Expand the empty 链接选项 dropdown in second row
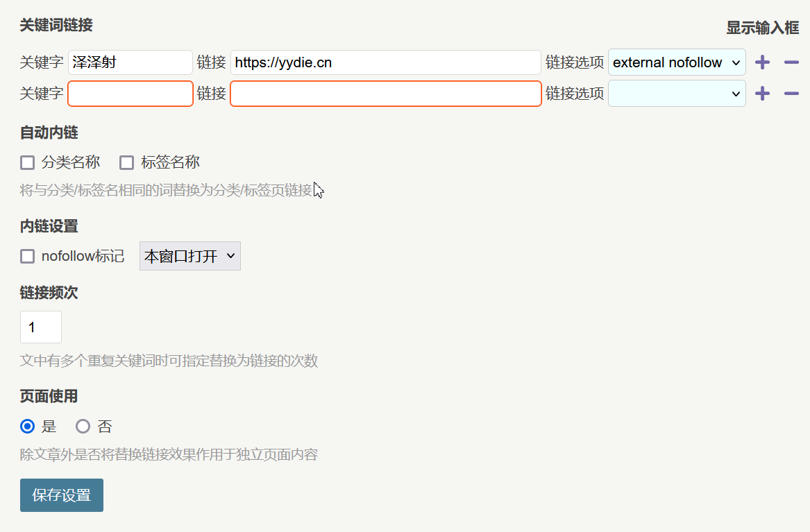Image resolution: width=810 pixels, height=532 pixels. (x=677, y=94)
